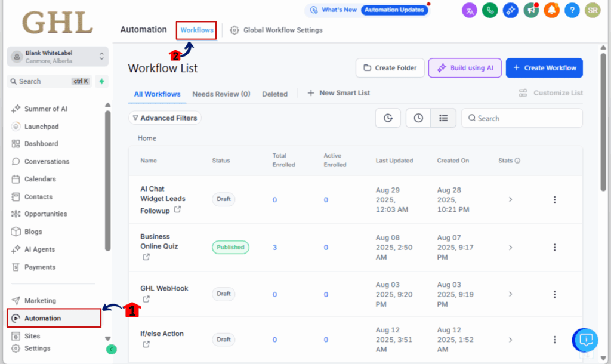The height and width of the screenshot is (364, 611).
Task: Click total enrolled count 3 for Business Online Quiz
Action: 274,248
